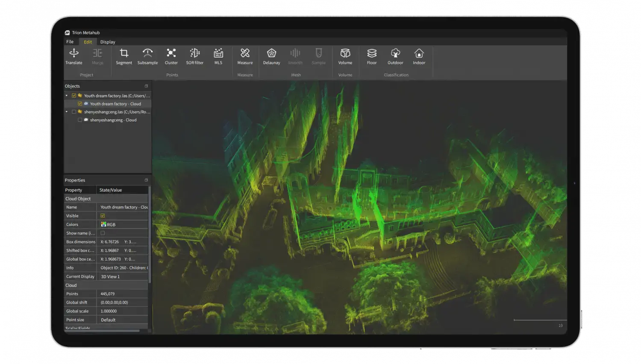Open the Volume calculation tool
Viewport: 641px width, 364px height.
coord(345,56)
